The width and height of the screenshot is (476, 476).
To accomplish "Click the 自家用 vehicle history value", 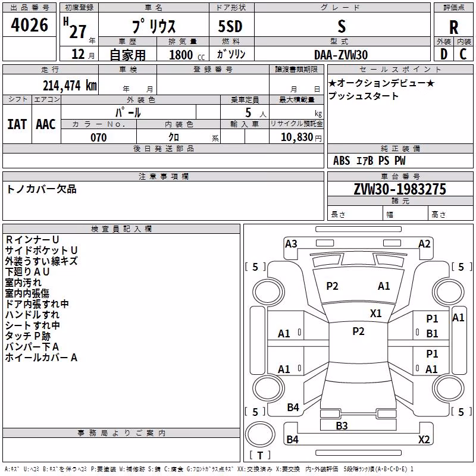I will tap(127, 55).
